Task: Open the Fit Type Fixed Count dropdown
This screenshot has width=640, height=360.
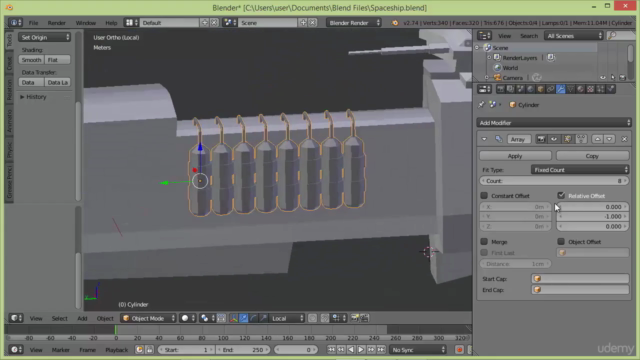Action: coord(580,170)
